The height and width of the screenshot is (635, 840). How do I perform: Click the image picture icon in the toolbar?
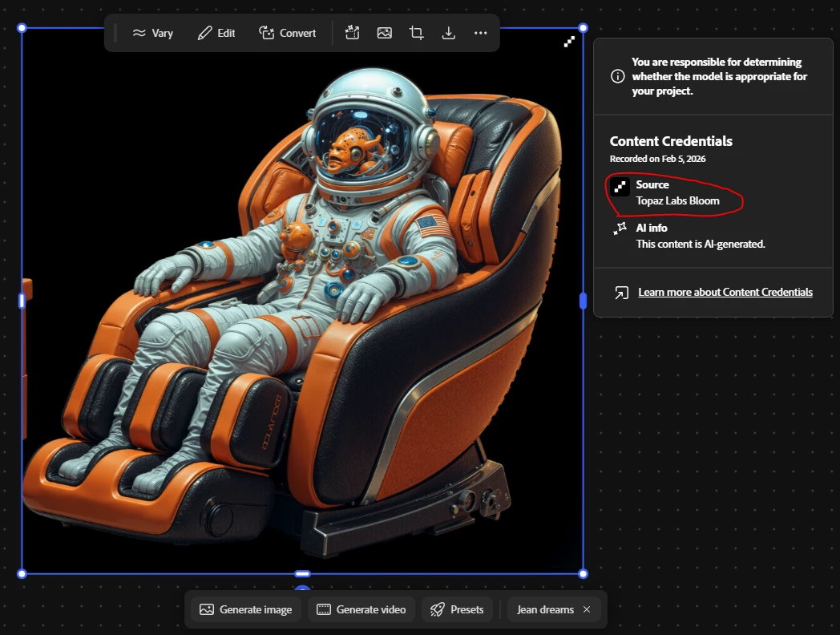[x=385, y=33]
